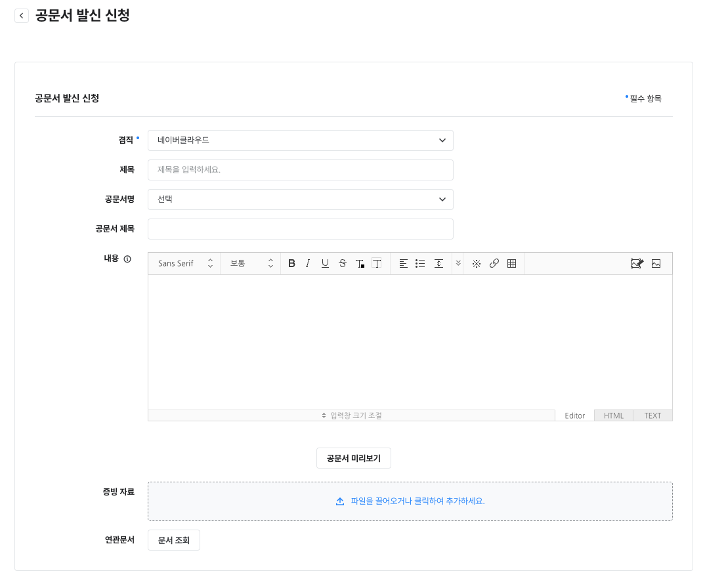Adjust line spacing in editor

coord(438,263)
